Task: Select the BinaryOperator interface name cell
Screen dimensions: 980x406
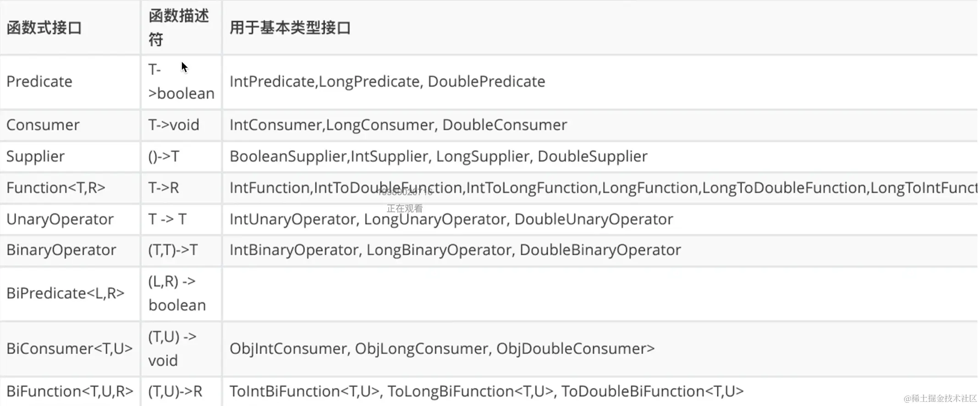Action: click(x=61, y=250)
